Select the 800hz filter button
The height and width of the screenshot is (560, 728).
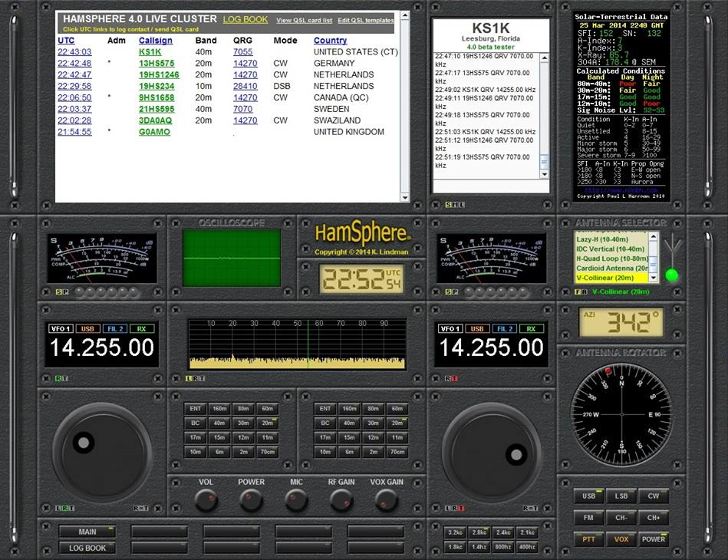click(503, 547)
